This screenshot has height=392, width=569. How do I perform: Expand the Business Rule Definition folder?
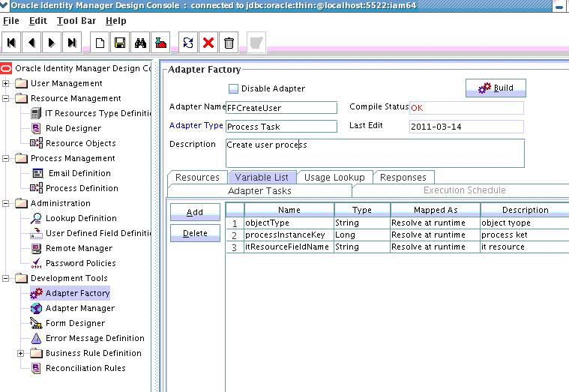tap(21, 353)
